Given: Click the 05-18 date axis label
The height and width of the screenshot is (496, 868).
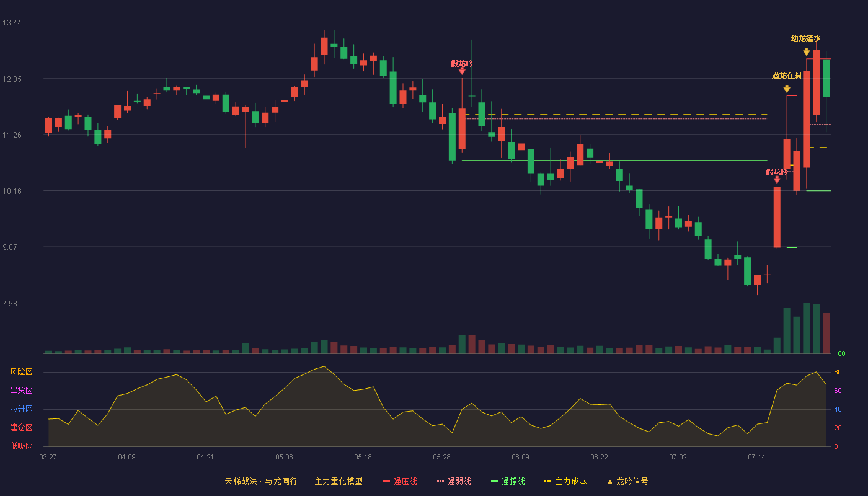Looking at the screenshot, I should [x=363, y=457].
